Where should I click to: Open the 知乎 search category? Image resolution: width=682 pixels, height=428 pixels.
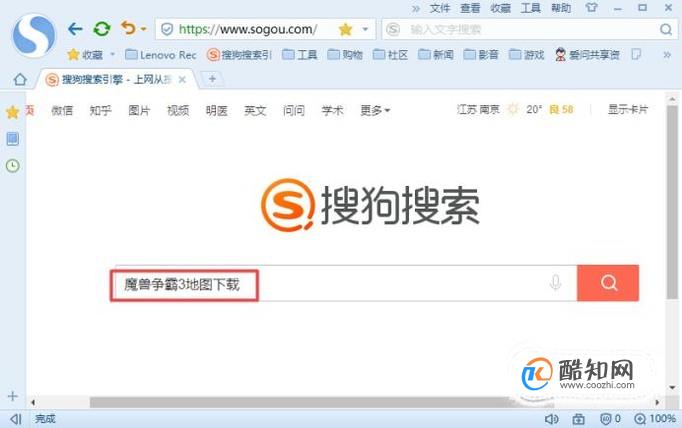coord(100,110)
